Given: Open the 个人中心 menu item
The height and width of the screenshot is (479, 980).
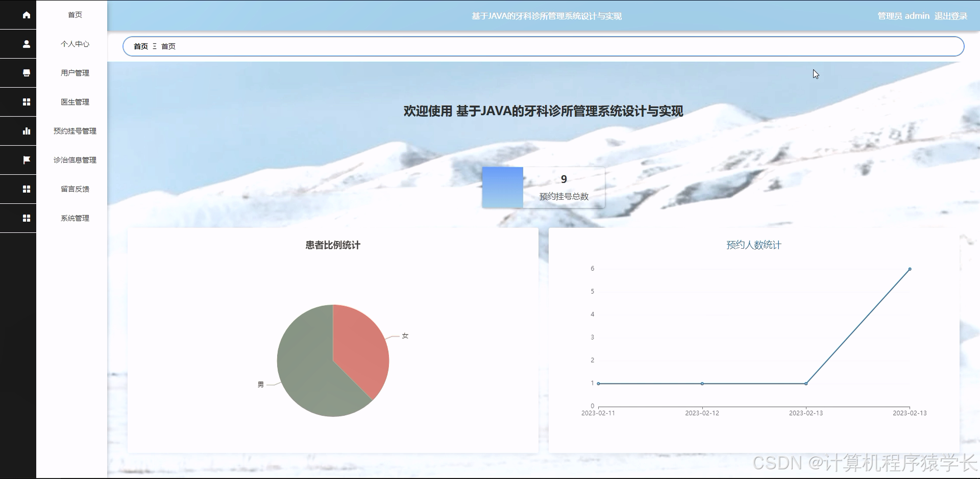Looking at the screenshot, I should pyautogui.click(x=75, y=44).
